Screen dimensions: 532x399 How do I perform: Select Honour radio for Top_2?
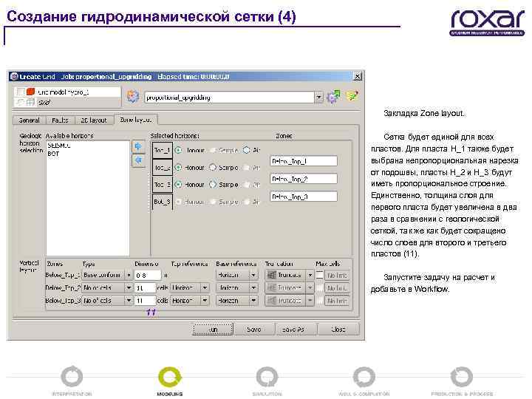178,167
